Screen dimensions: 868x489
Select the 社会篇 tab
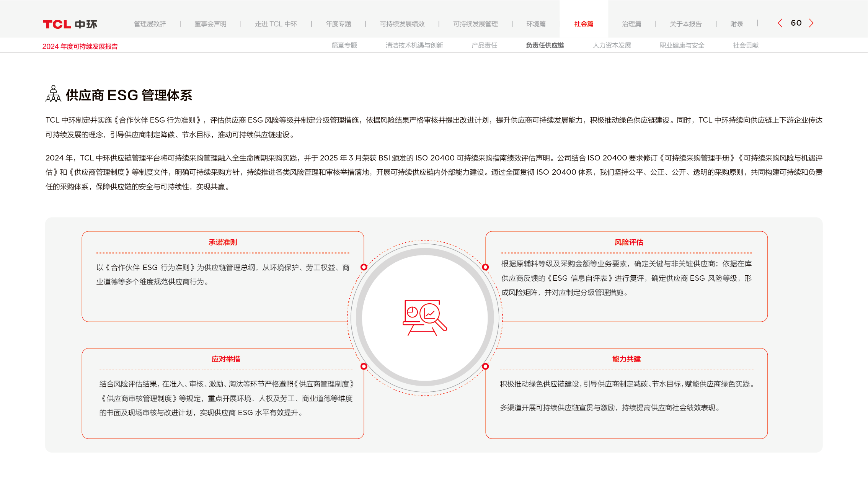click(x=584, y=24)
